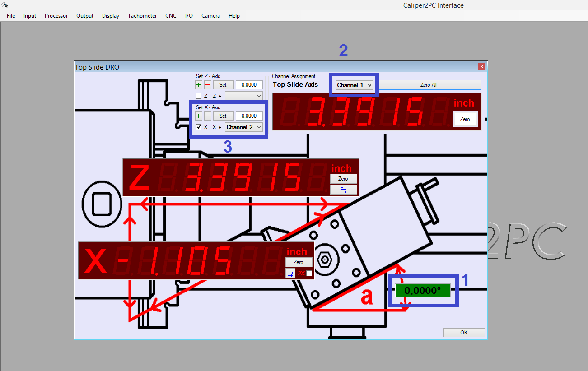Uncheck the X = X + checkbox
The width and height of the screenshot is (588, 371).
[198, 127]
